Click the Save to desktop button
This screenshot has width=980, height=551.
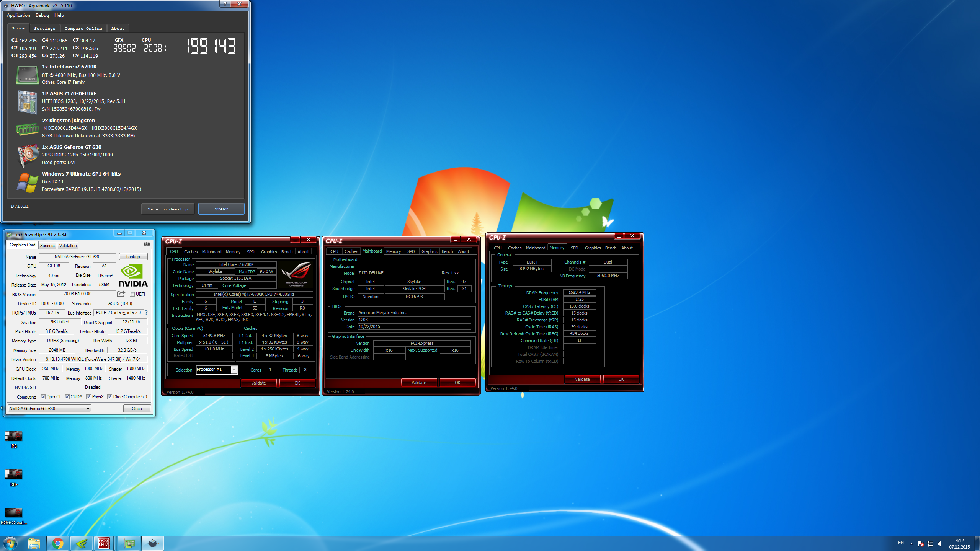168,209
